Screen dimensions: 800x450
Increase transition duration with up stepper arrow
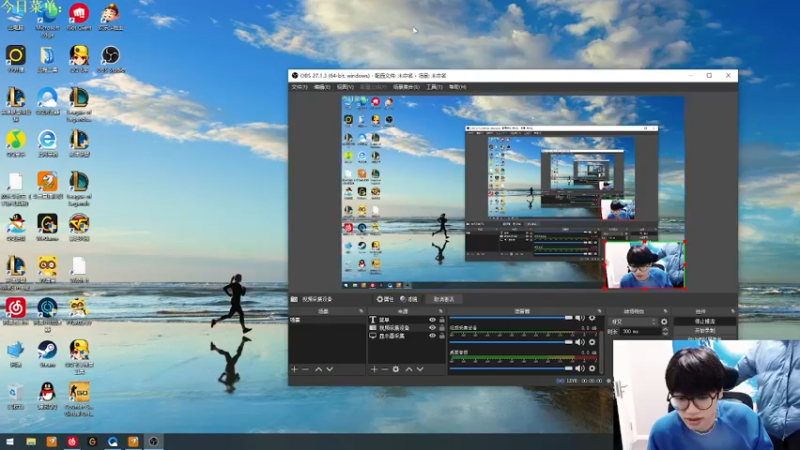coord(665,330)
